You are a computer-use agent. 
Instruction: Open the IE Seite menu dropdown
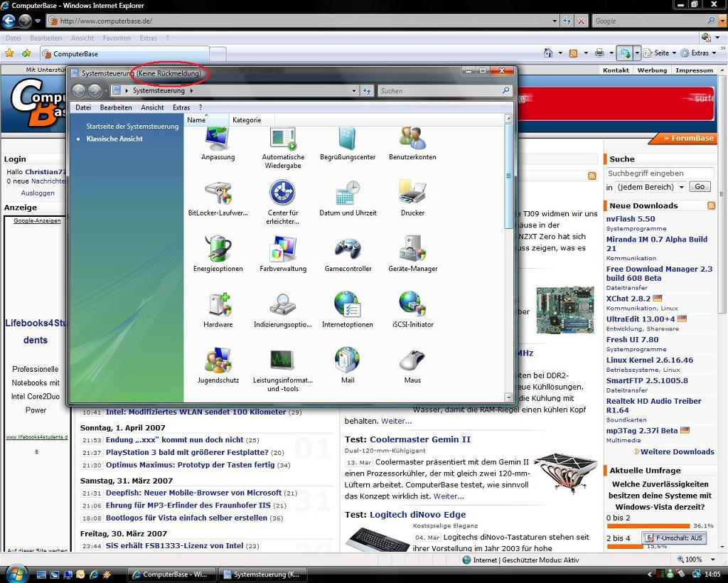pyautogui.click(x=661, y=53)
